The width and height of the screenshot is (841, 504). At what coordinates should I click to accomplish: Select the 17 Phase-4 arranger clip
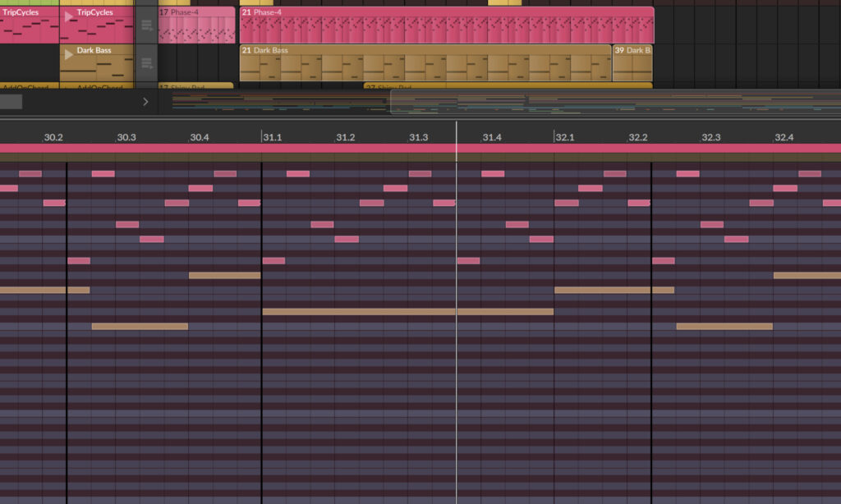196,25
